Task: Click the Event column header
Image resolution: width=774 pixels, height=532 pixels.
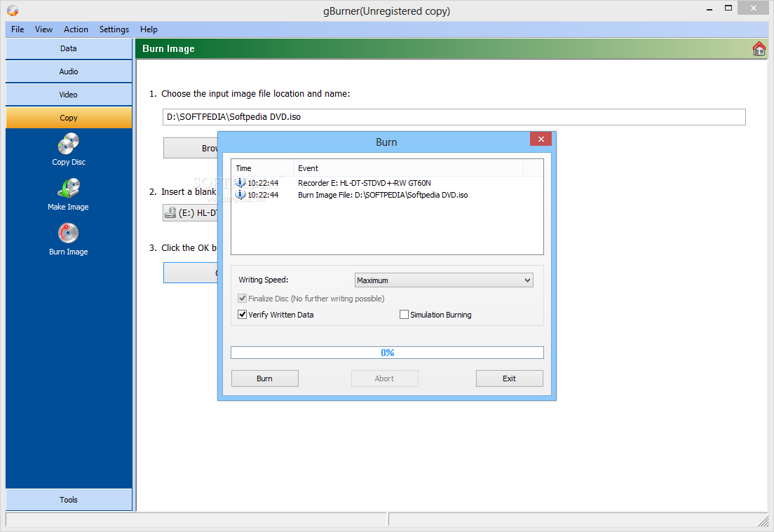Action: pyautogui.click(x=409, y=168)
